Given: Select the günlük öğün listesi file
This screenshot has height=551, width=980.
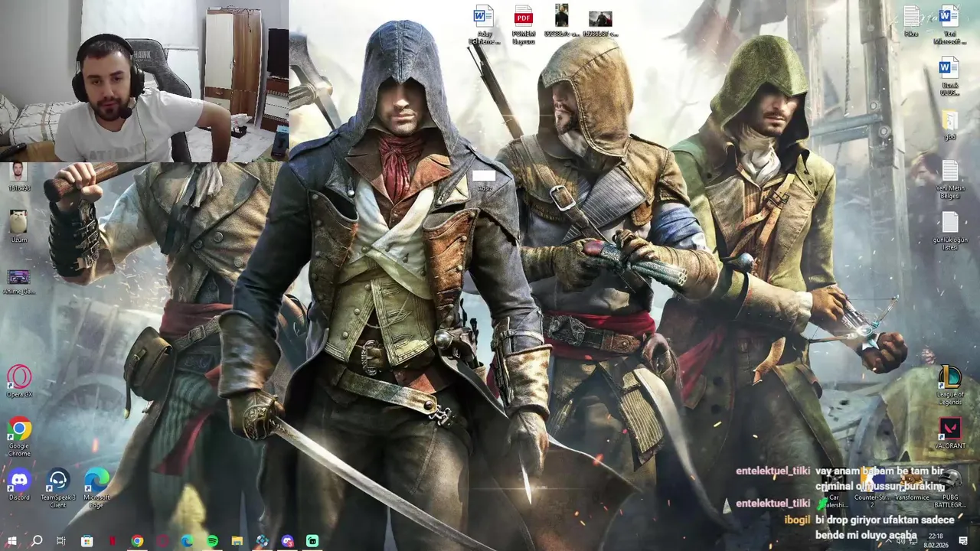Looking at the screenshot, I should pyautogui.click(x=950, y=231).
